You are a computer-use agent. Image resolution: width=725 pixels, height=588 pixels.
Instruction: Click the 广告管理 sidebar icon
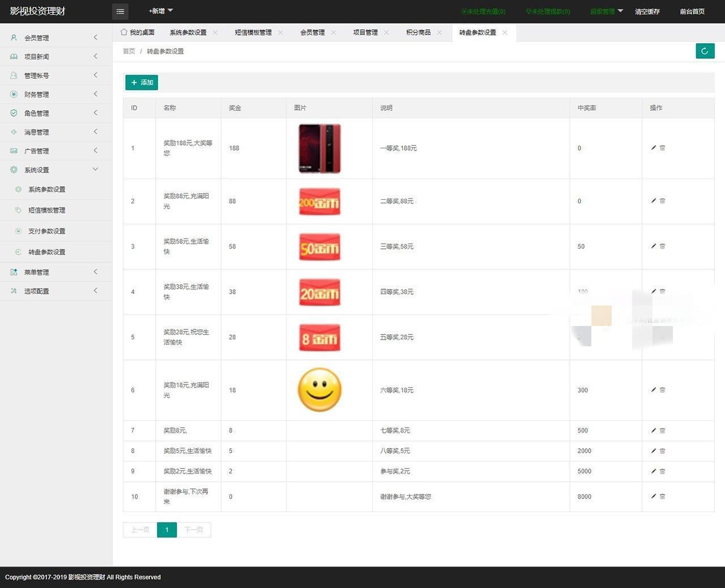pyautogui.click(x=14, y=151)
